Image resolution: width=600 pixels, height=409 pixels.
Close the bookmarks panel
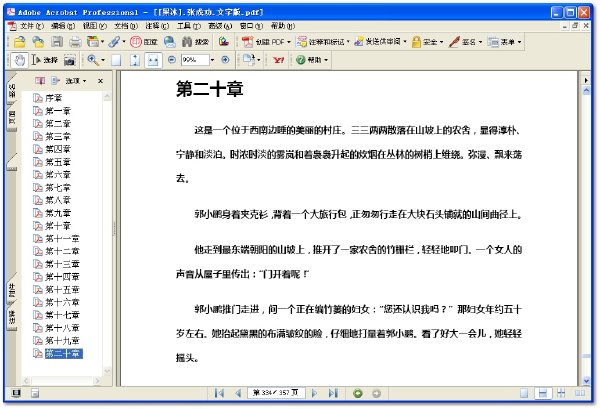[100, 81]
